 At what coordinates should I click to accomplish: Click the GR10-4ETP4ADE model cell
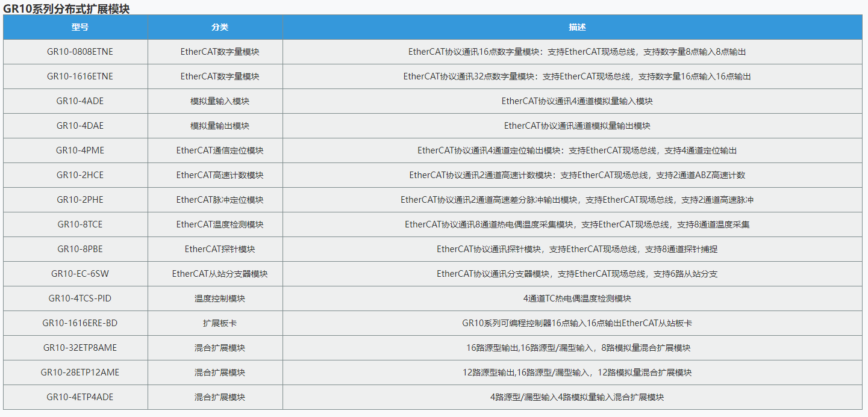pos(80,397)
